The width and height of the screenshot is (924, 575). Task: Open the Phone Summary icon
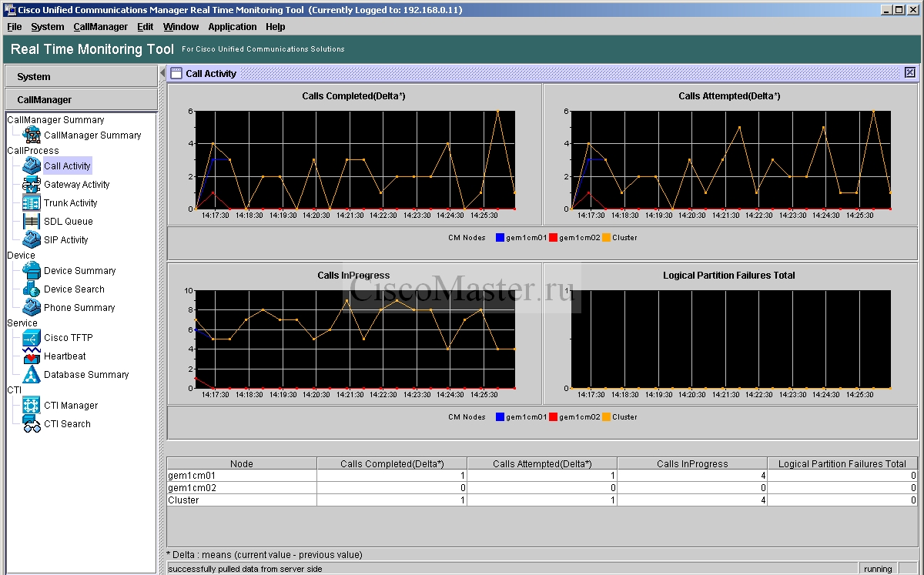pyautogui.click(x=32, y=308)
